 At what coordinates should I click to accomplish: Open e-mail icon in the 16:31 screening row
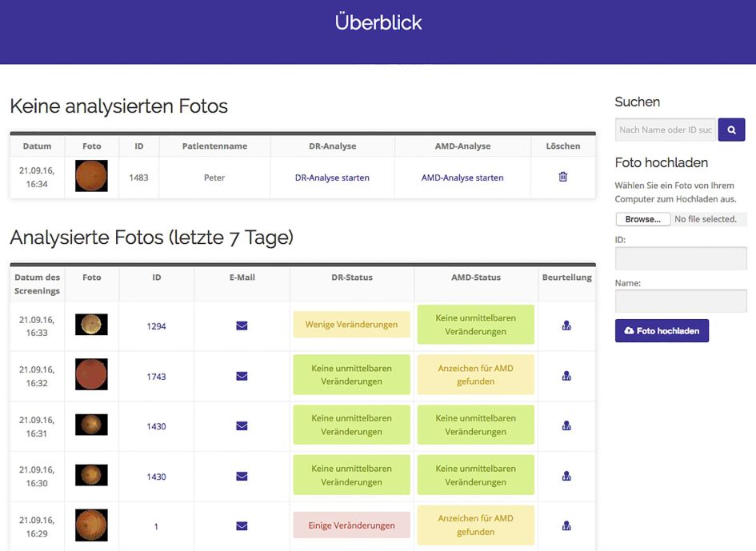point(242,426)
